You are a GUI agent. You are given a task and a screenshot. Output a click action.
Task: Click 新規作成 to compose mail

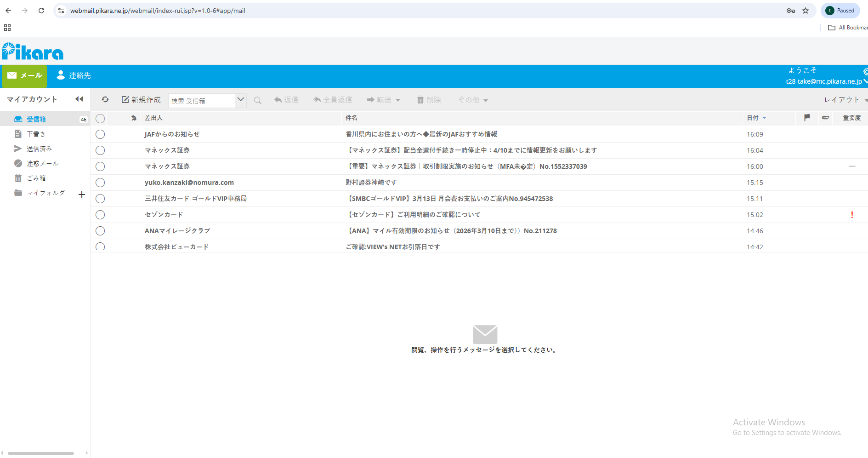point(141,100)
